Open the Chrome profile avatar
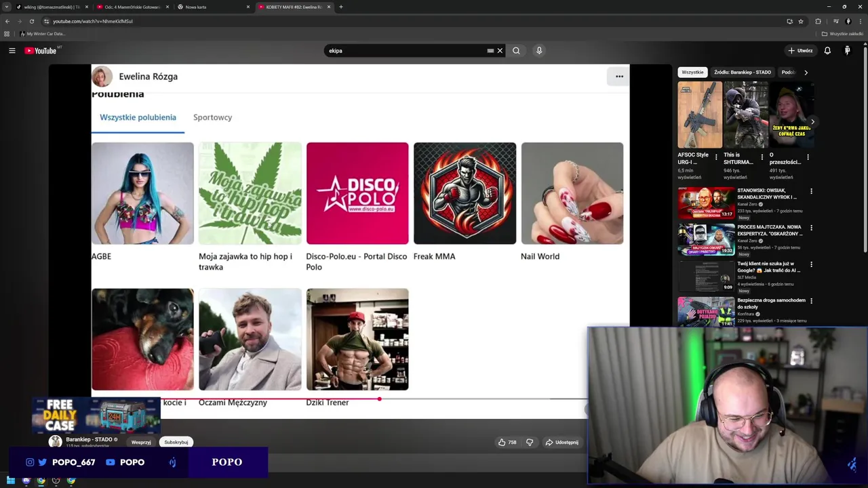This screenshot has height=488, width=868. pyautogui.click(x=848, y=21)
